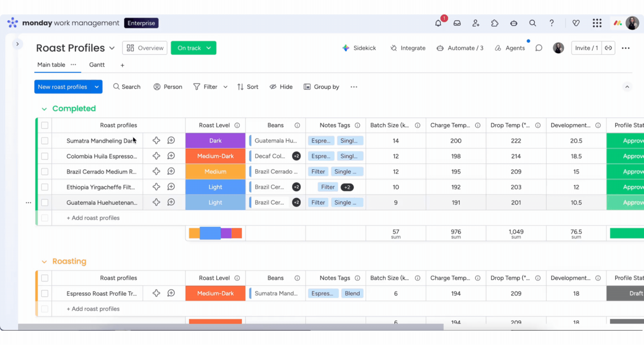Open the board discussion bubble icon
Image resolution: width=644 pixels, height=345 pixels.
tap(539, 48)
